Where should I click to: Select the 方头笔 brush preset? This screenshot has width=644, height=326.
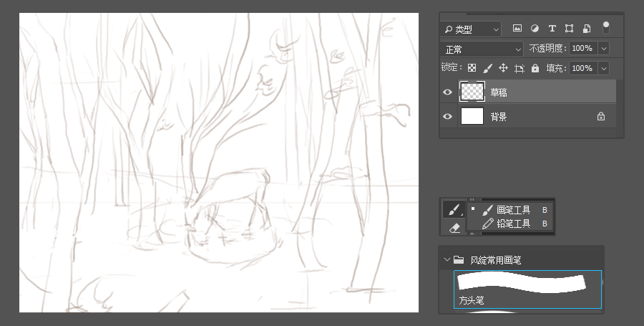coord(527,289)
